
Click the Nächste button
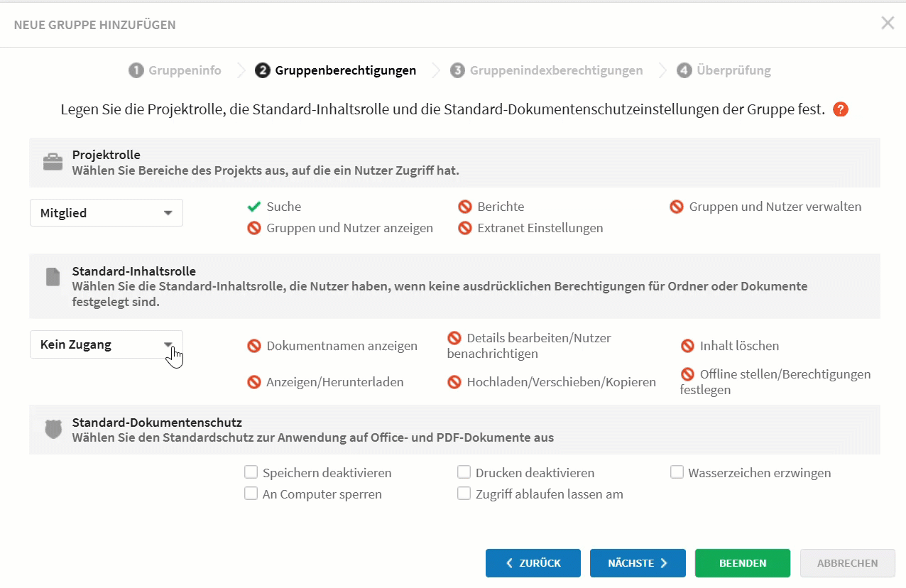pos(638,563)
